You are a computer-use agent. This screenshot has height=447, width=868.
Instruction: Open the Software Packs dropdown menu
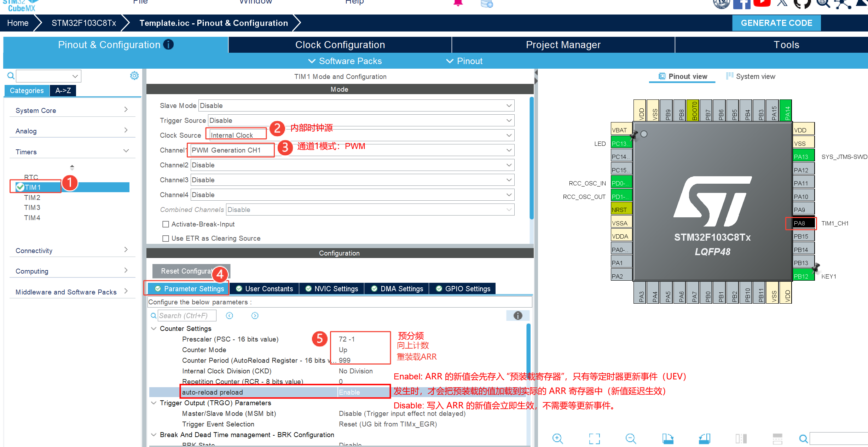[x=345, y=61]
